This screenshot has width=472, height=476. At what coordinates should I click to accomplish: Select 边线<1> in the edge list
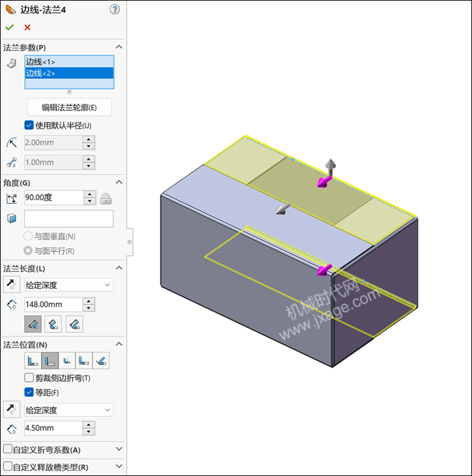click(69, 62)
